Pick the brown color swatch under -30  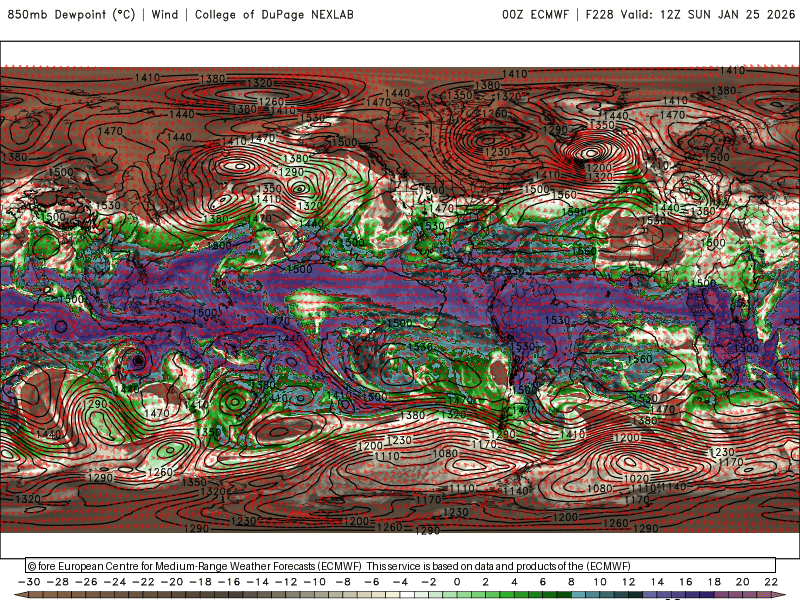click(36, 595)
